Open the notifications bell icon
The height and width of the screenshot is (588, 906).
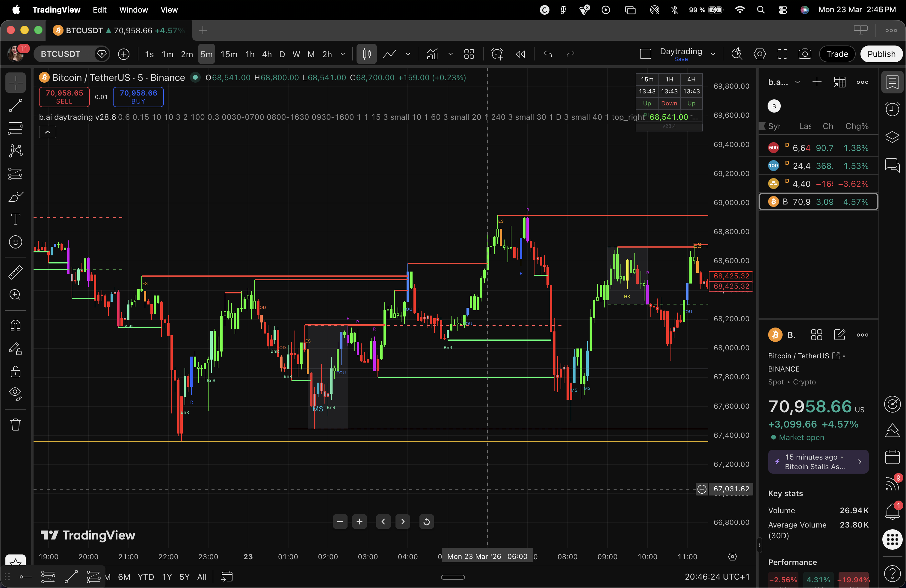point(892,511)
